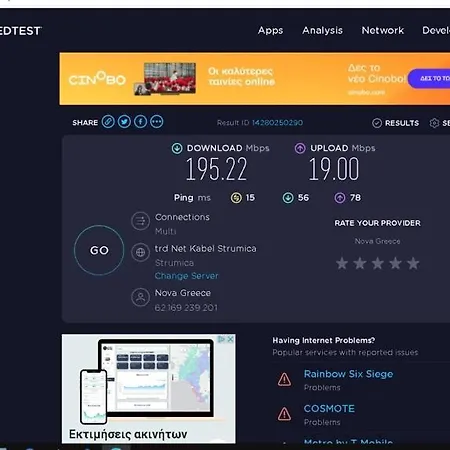The width and height of the screenshot is (450, 450).
Task: Click the Download arrow icon
Action: [177, 148]
